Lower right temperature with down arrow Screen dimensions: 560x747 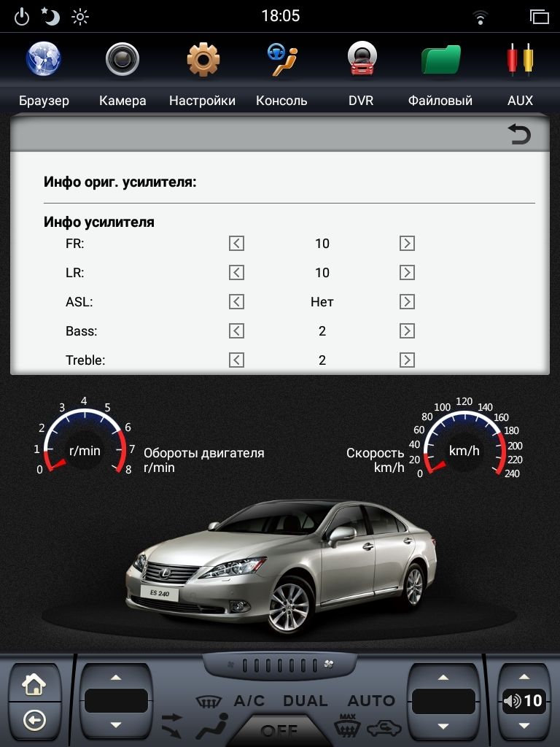[x=443, y=726]
